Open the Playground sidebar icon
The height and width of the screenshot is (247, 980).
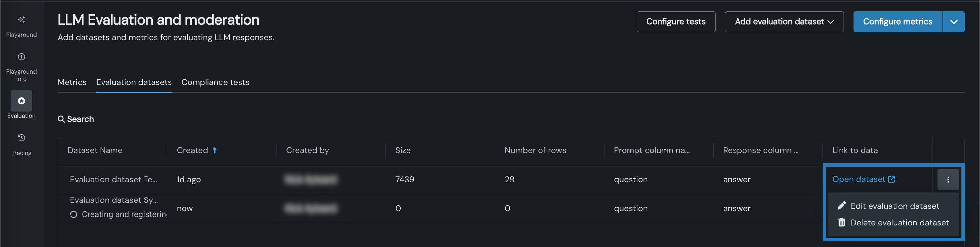21,20
